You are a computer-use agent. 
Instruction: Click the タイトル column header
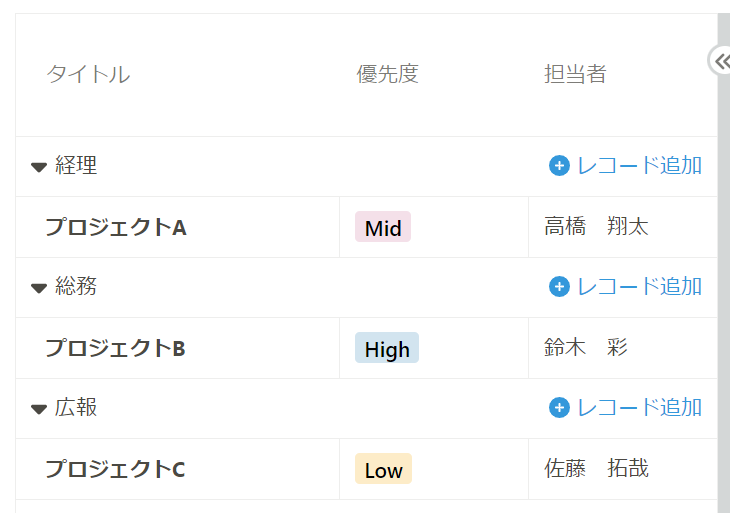(x=88, y=74)
